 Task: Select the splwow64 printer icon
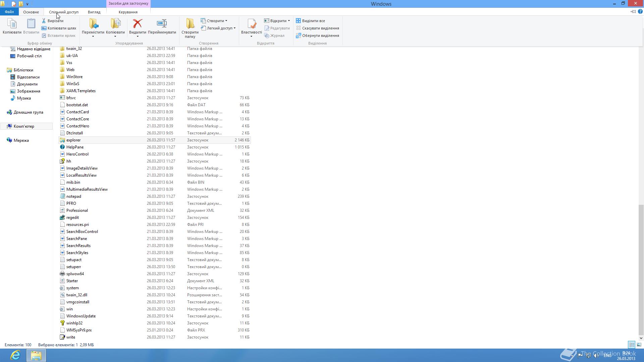pos(62,274)
